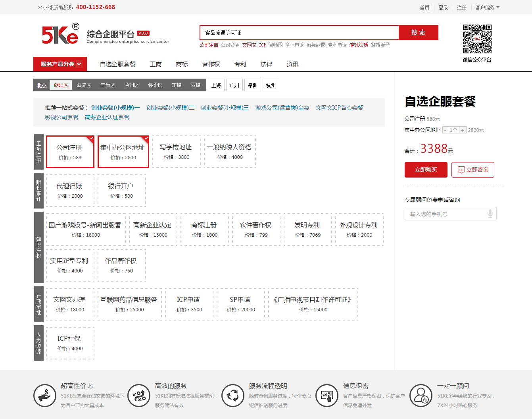Viewport: 532px width, 419px height.
Task: Decrease 集中办公区地址 quantity with minus
Action: 446,130
